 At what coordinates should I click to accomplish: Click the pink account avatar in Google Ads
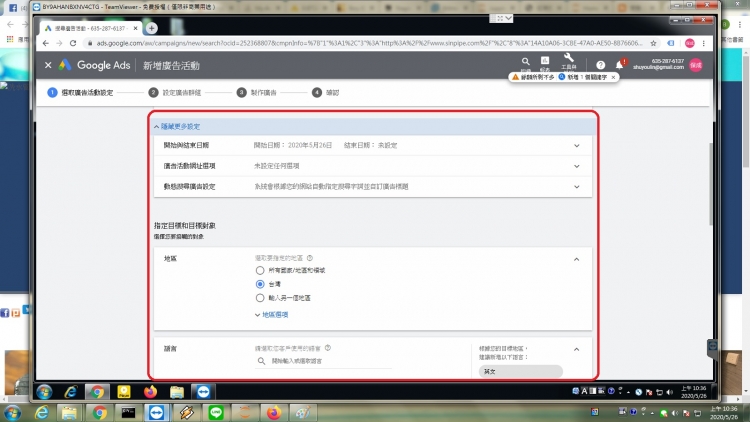tap(695, 65)
